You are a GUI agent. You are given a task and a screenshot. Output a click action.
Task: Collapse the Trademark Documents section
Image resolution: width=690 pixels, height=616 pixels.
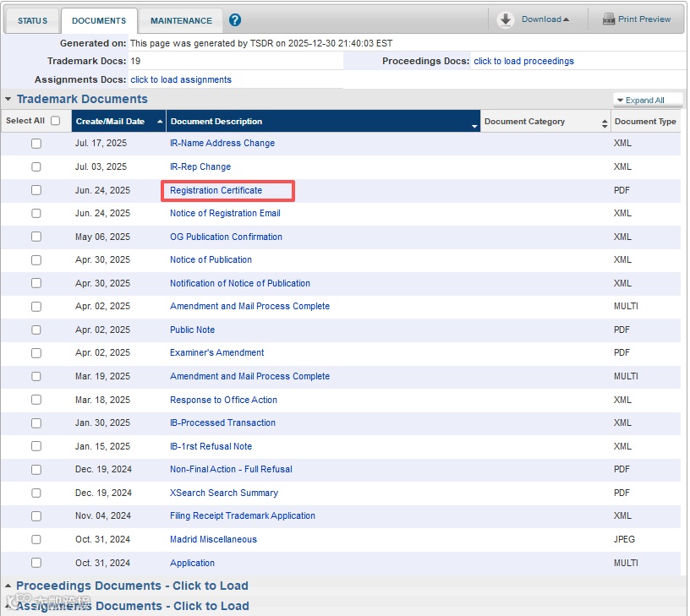click(8, 100)
